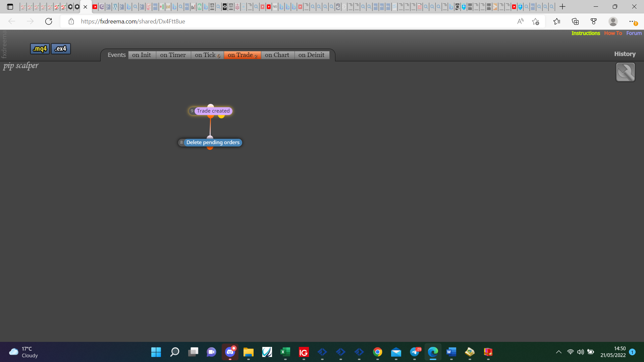This screenshot has width=644, height=362.
Task: Open Telegram from the taskbar
Action: point(415,352)
